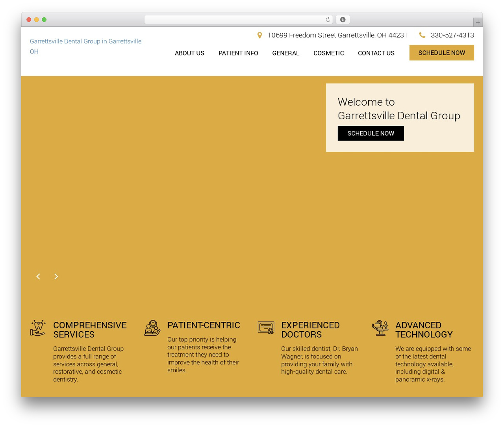504x427 pixels.
Task: Click the gold Schedule Now header button
Action: point(442,53)
